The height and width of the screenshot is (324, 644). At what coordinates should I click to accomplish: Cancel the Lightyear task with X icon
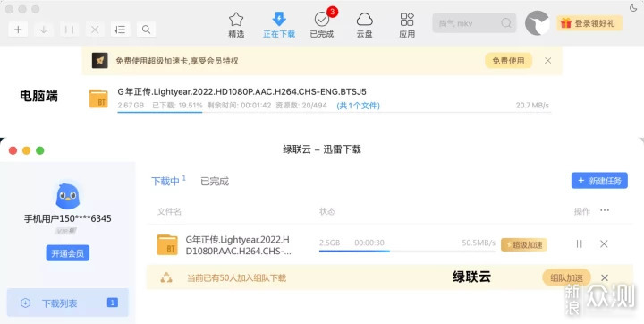604,243
